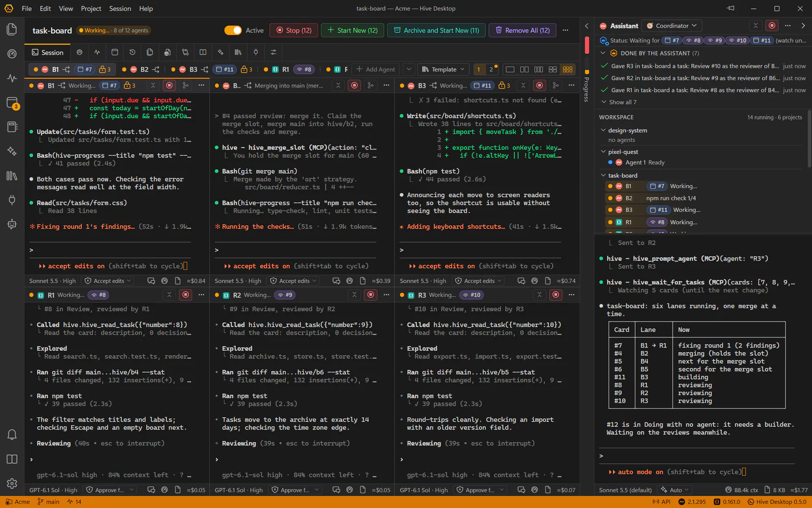
Task: Click the collapse icon in the R2 pane header
Action: [x=354, y=295]
